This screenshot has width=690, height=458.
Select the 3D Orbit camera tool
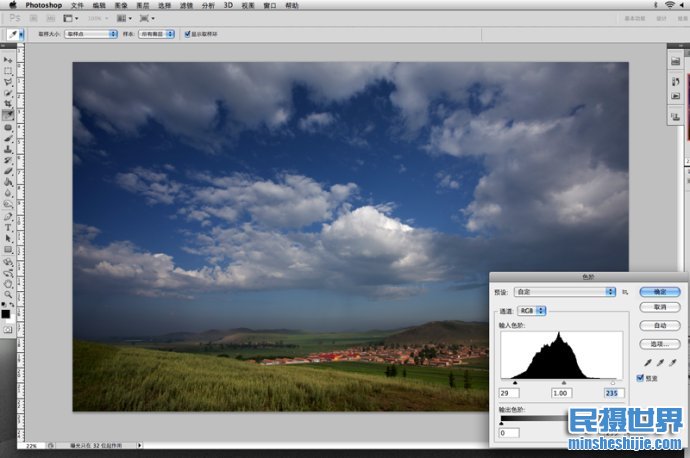coord(8,273)
